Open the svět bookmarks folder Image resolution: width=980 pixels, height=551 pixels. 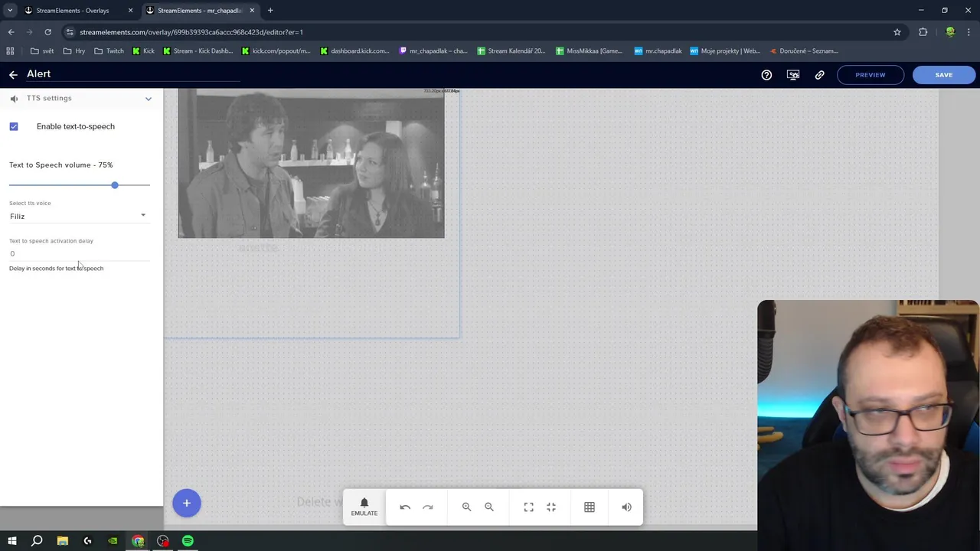click(x=42, y=51)
